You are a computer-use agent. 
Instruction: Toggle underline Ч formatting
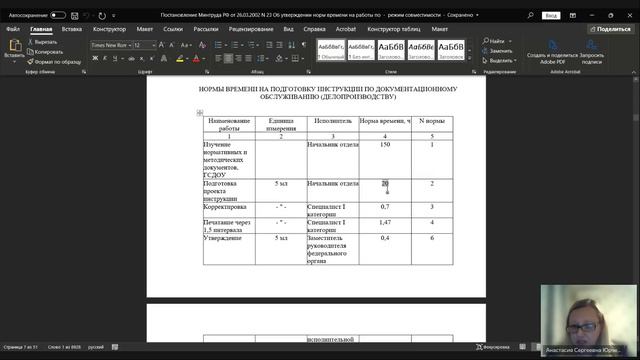[x=115, y=59]
